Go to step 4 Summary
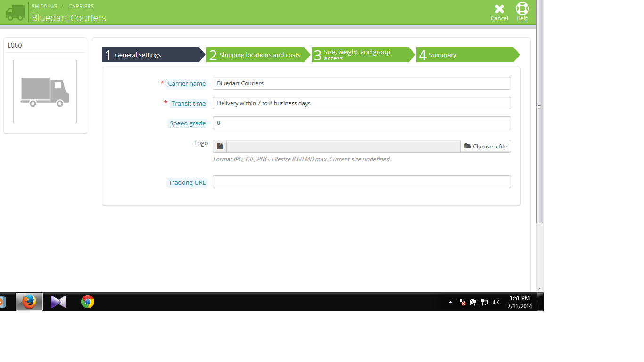The height and width of the screenshot is (362, 644). tap(468, 55)
